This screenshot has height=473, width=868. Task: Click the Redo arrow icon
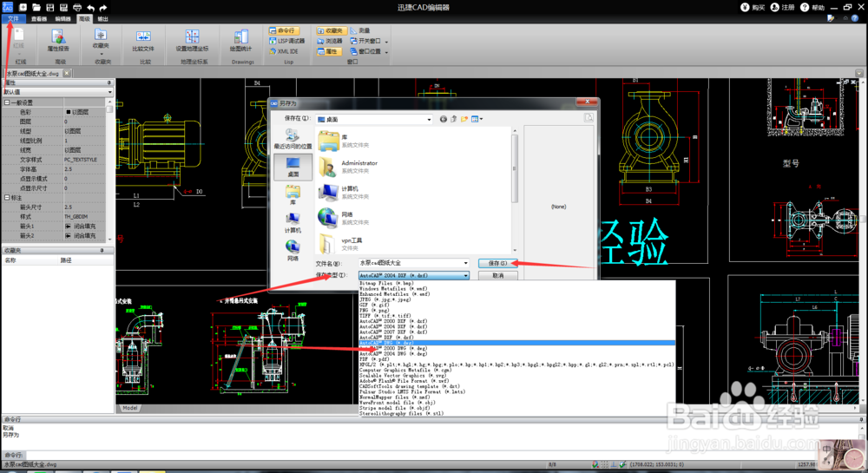pos(103,7)
